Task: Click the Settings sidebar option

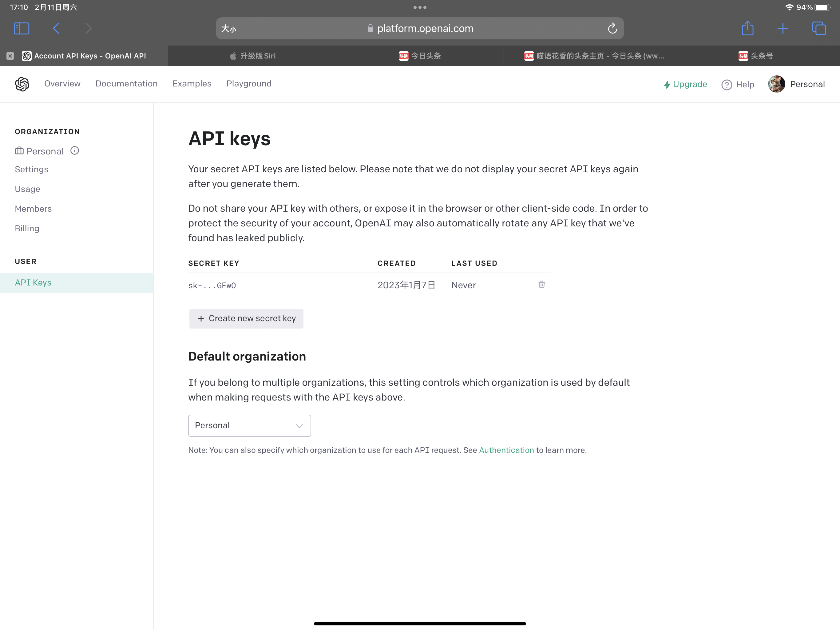Action: [32, 169]
